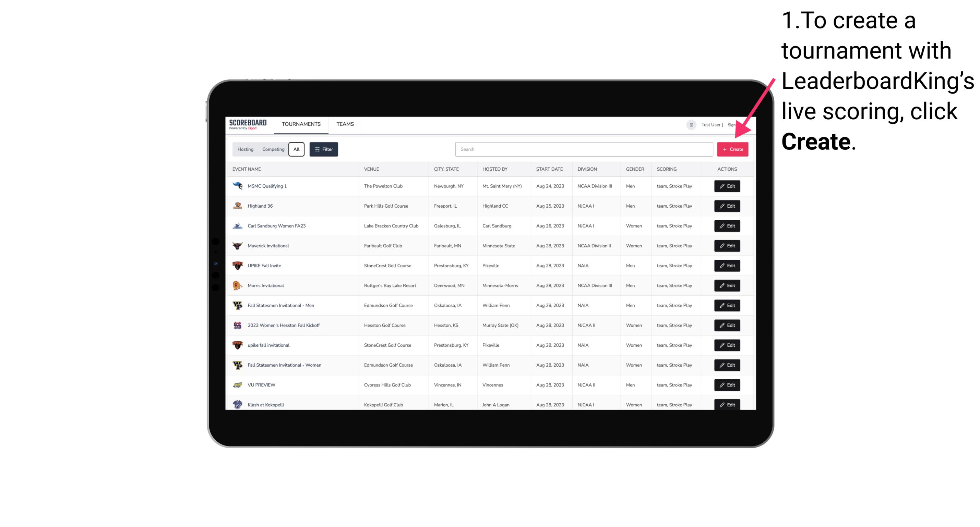Image resolution: width=980 pixels, height=527 pixels.
Task: Click the Test User account menu
Action: (x=710, y=125)
